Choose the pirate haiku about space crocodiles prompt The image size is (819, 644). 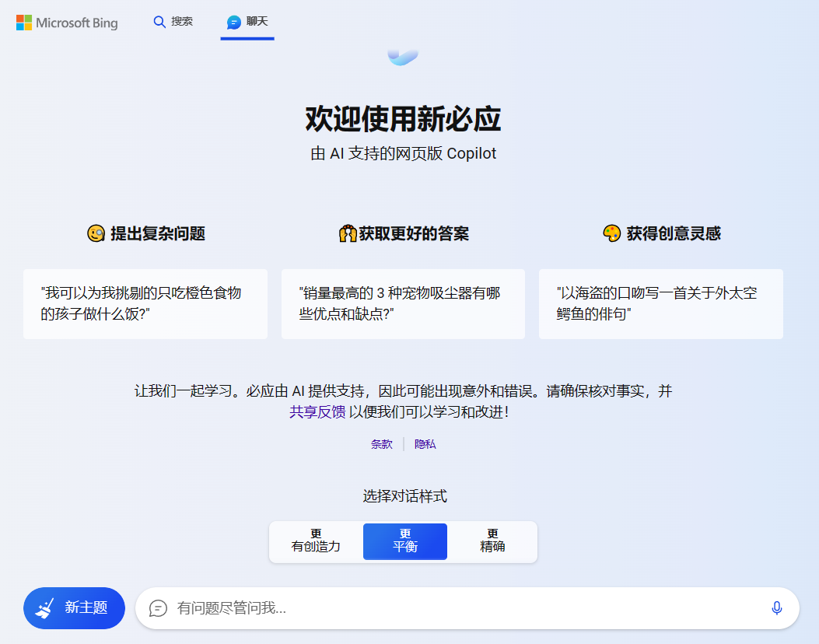point(661,304)
